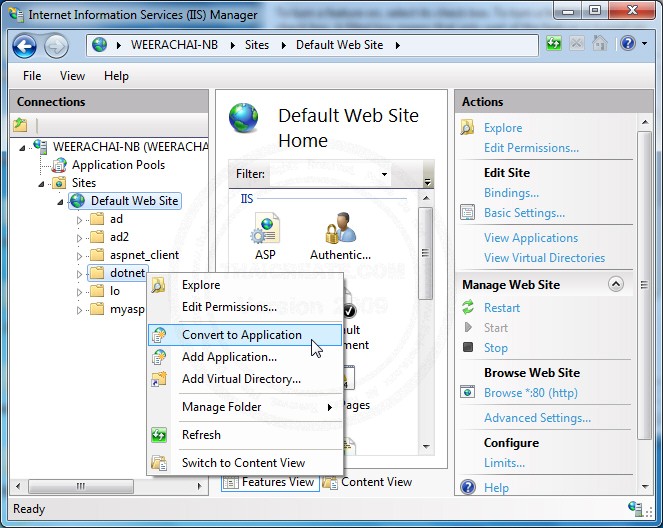Open the Authentication feature icon

[x=340, y=231]
